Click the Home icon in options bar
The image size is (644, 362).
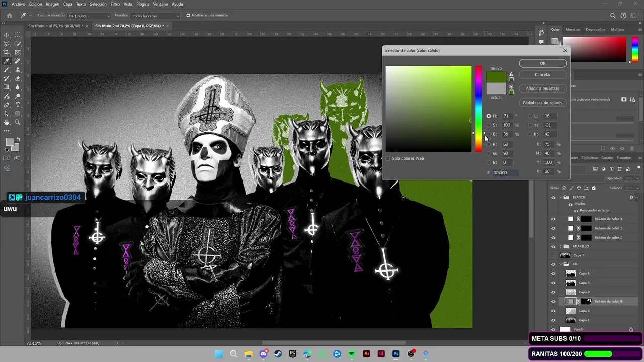pos(9,15)
